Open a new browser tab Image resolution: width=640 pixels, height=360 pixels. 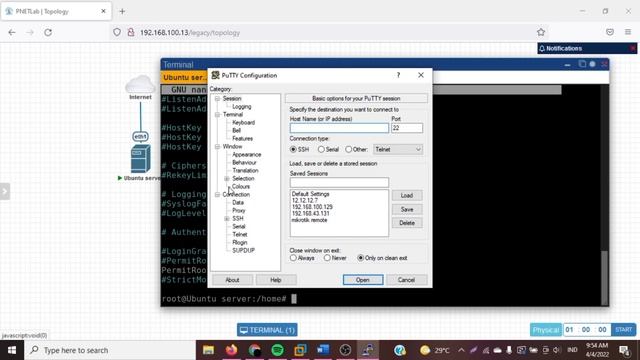click(122, 11)
